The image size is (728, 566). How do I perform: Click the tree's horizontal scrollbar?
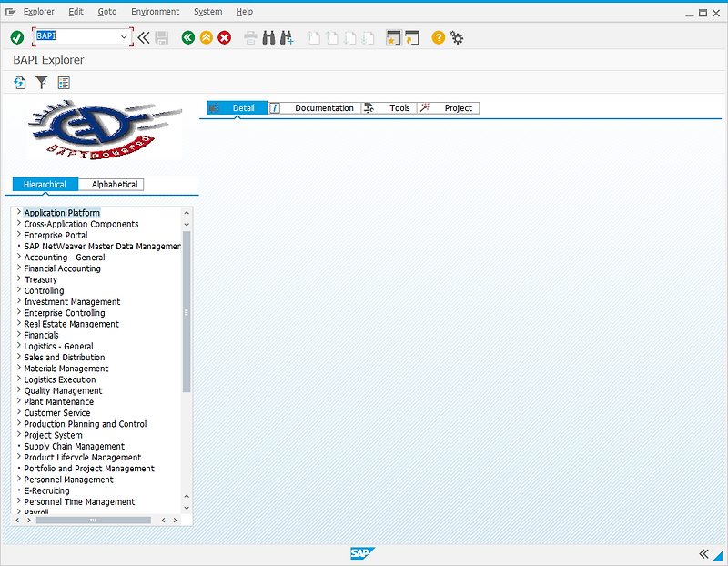coord(94,520)
